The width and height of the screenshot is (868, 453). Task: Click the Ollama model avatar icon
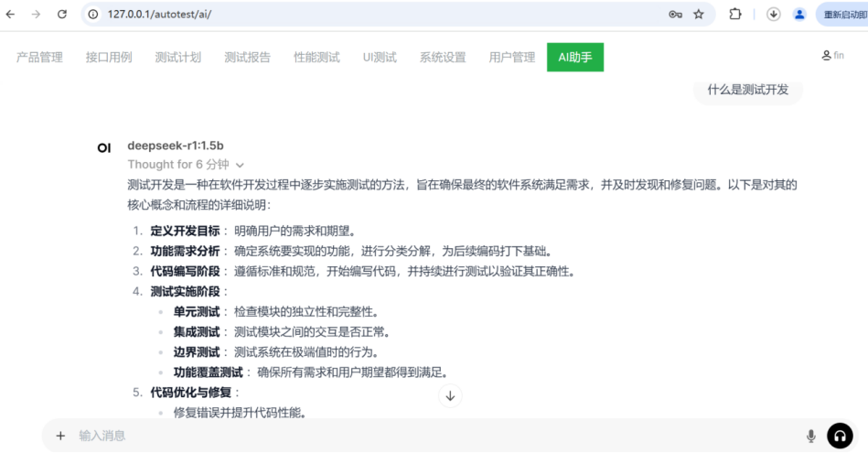coord(104,148)
